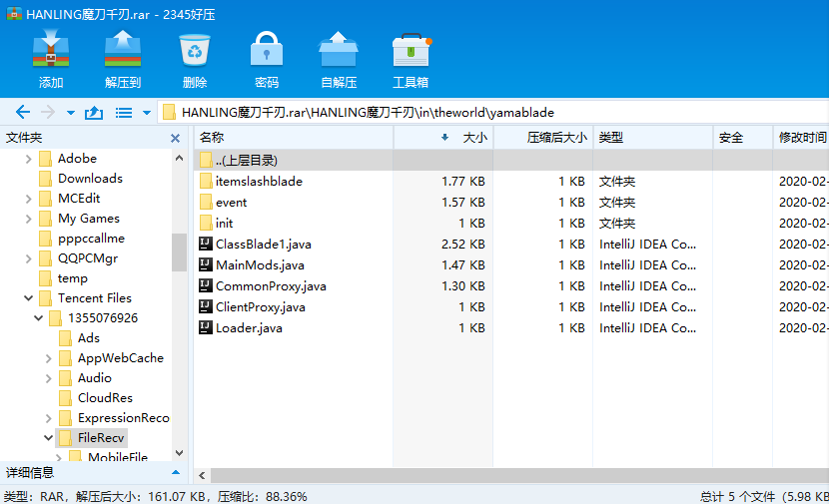Sort by the 名称 column header

294,138
